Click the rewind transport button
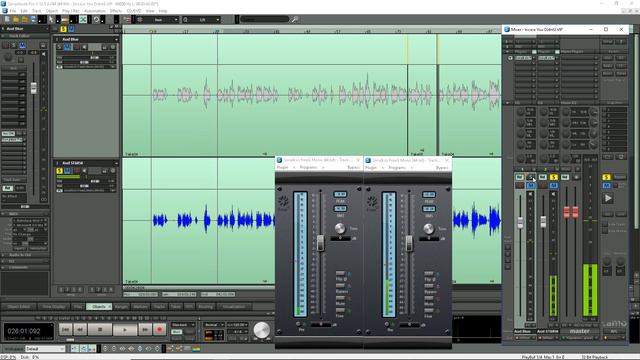This screenshot has height=360, width=640. click(80, 329)
